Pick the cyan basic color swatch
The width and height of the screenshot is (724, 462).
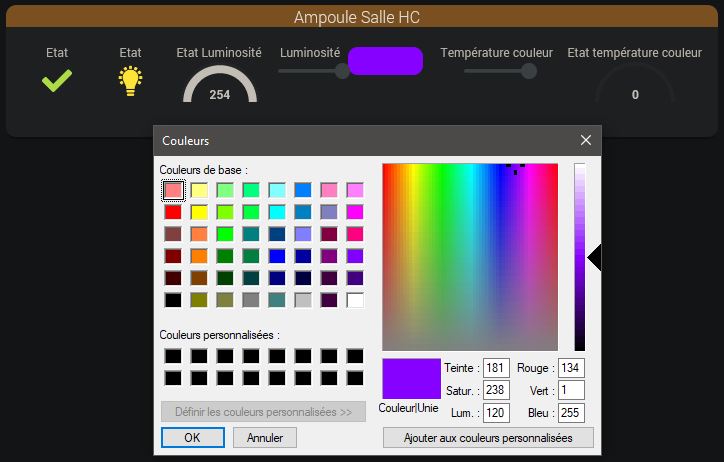click(277, 212)
